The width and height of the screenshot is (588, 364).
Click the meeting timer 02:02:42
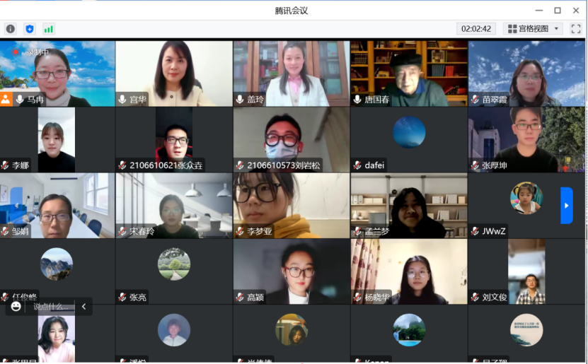[476, 29]
